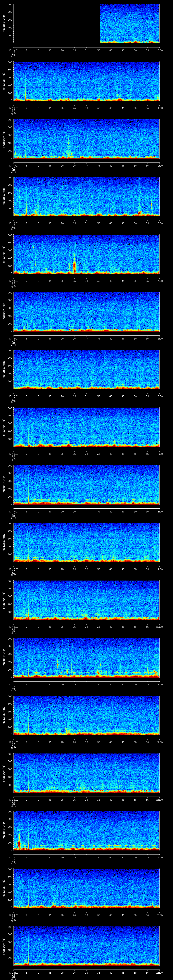Screen dimensions: 173x980
Task: View the spectrogram panel starting at 17:14:00
Action: pyautogui.click(x=87, y=312)
